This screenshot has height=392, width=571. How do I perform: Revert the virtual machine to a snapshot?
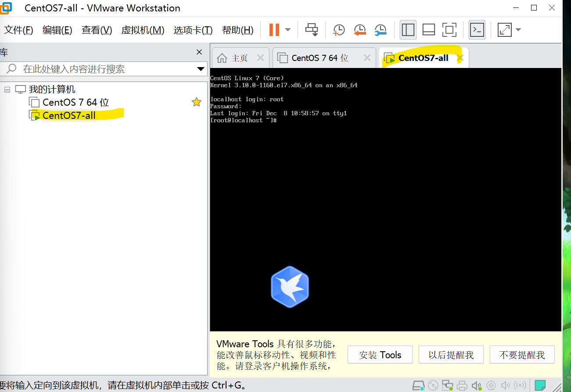(360, 30)
